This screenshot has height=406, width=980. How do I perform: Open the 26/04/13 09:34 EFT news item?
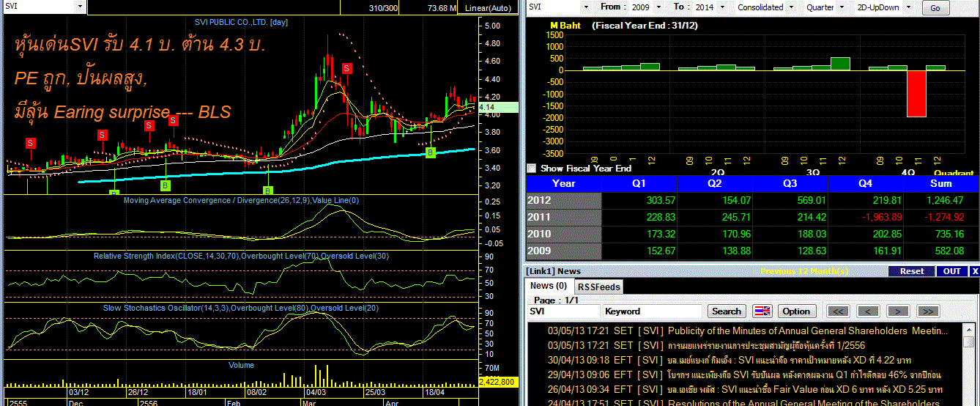click(746, 389)
